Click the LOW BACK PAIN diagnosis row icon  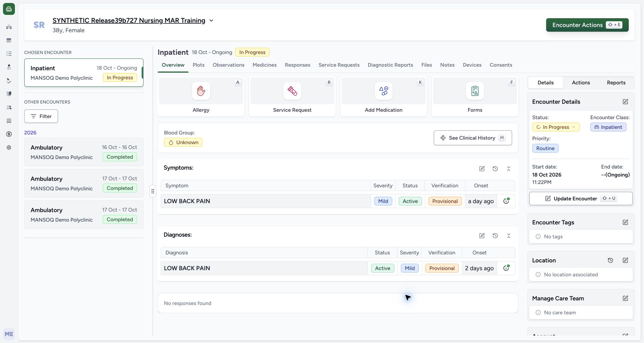[x=506, y=268]
